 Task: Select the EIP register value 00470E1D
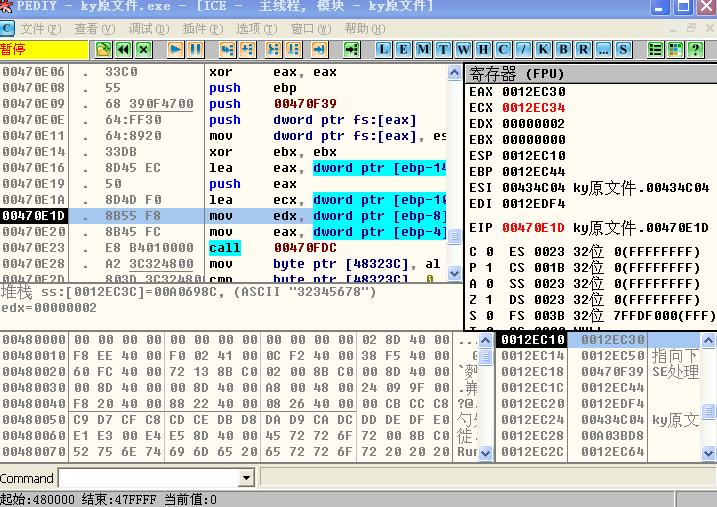click(x=534, y=228)
